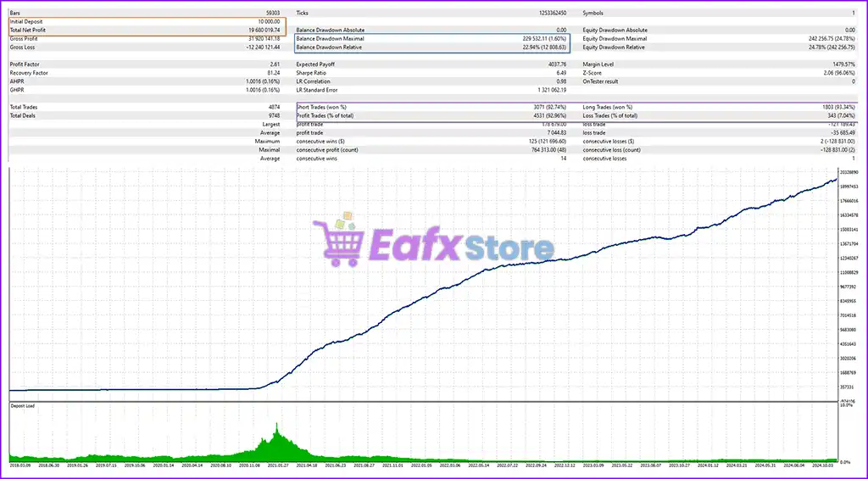Click the 'Sharpe Ratio' label
The image size is (868, 479).
pos(311,73)
